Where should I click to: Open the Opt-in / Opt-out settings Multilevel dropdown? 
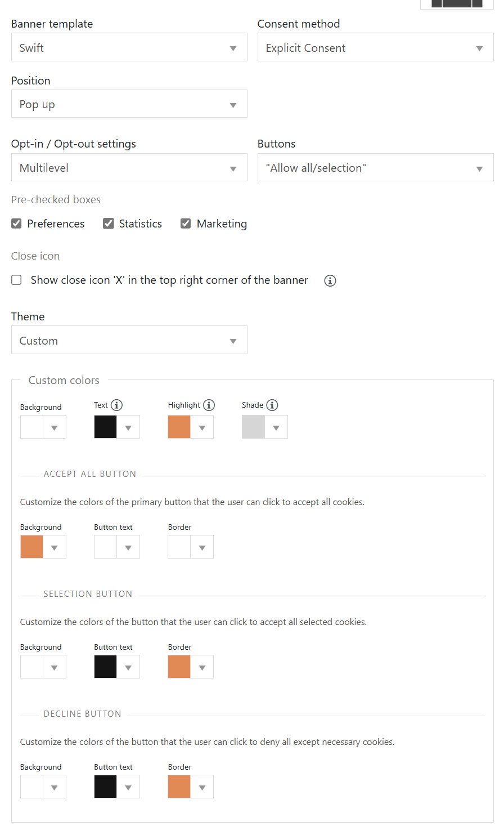pyautogui.click(x=129, y=167)
